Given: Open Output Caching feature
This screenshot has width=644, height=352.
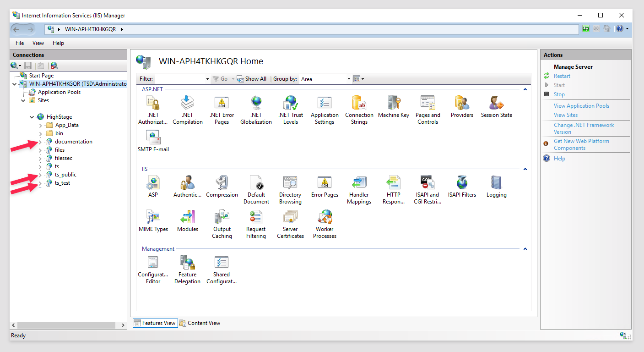Looking at the screenshot, I should pos(222,224).
